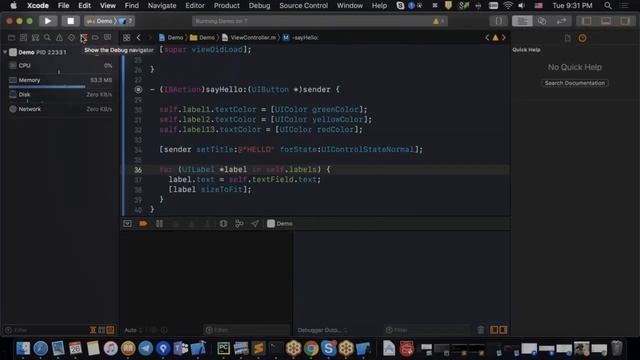This screenshot has height=360, width=640.
Task: Open Demo project in jump bar
Action: pyautogui.click(x=171, y=38)
